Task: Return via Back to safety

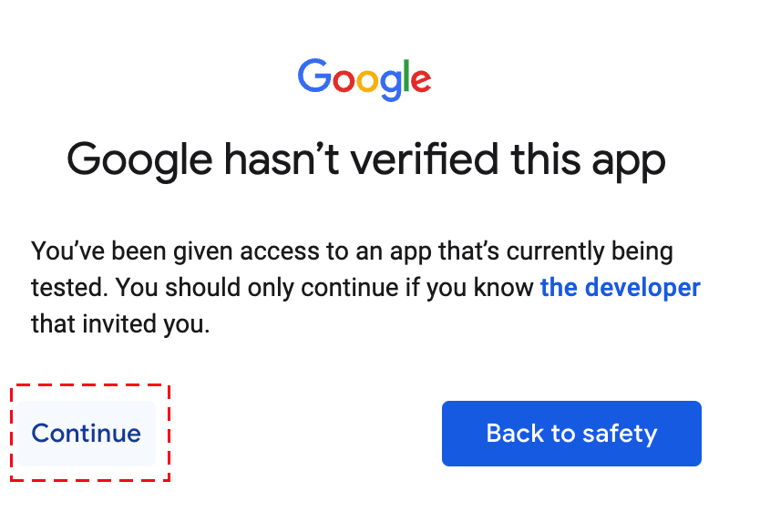Action: [571, 433]
